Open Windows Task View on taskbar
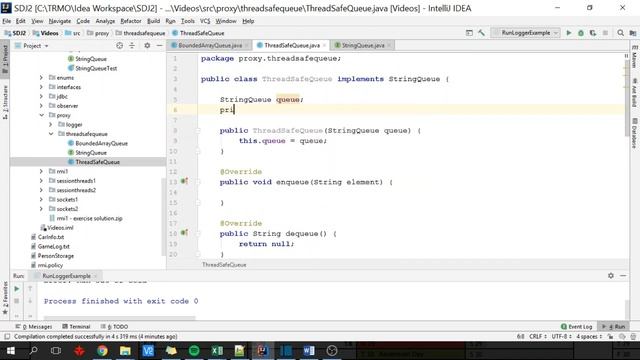The height and width of the screenshot is (360, 640). point(56,351)
